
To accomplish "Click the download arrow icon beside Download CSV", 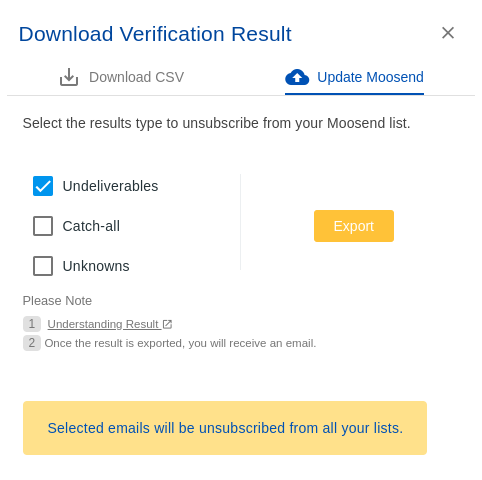I will click(69, 77).
